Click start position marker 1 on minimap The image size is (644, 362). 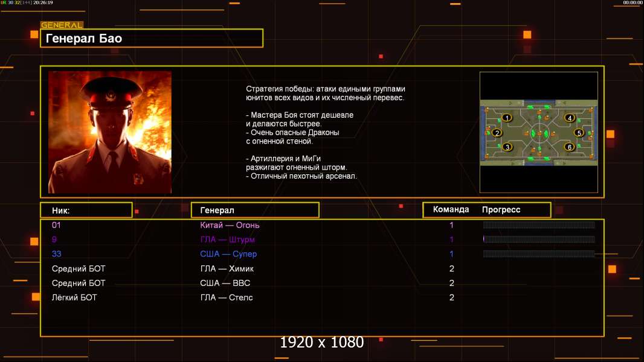(x=507, y=118)
